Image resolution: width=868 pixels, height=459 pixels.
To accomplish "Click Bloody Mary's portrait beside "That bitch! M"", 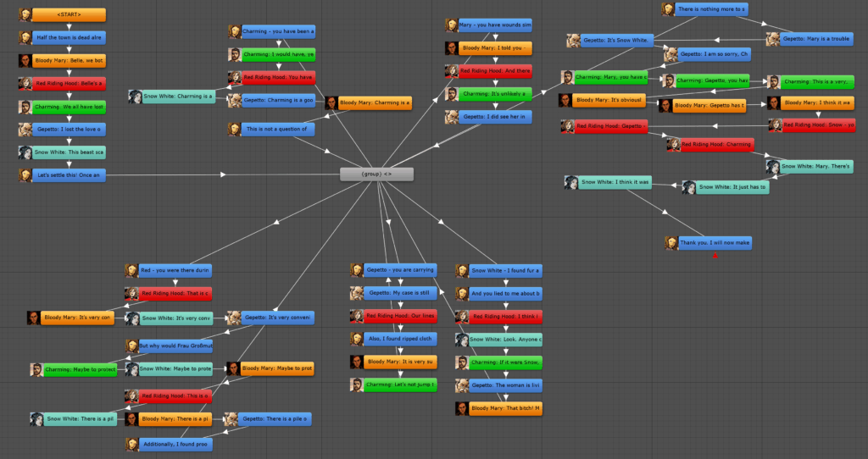I will (x=462, y=409).
